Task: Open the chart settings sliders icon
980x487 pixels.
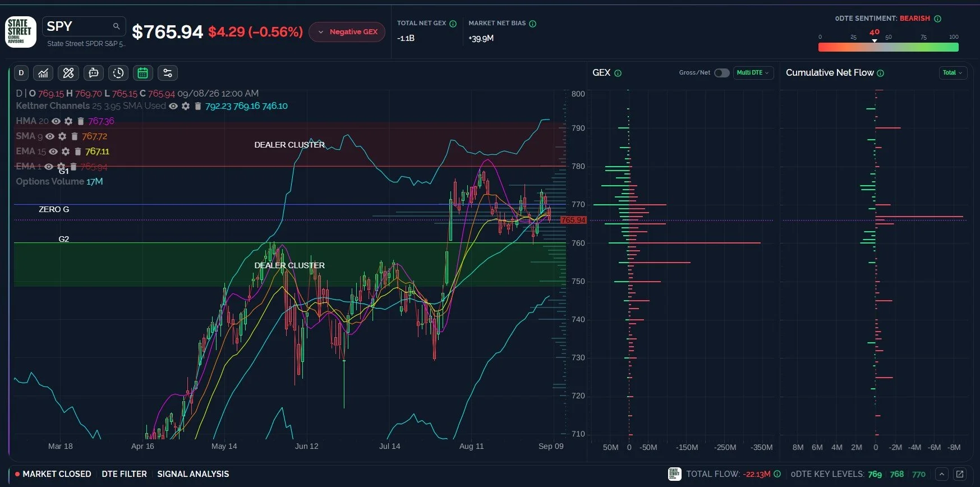Action: 168,73
